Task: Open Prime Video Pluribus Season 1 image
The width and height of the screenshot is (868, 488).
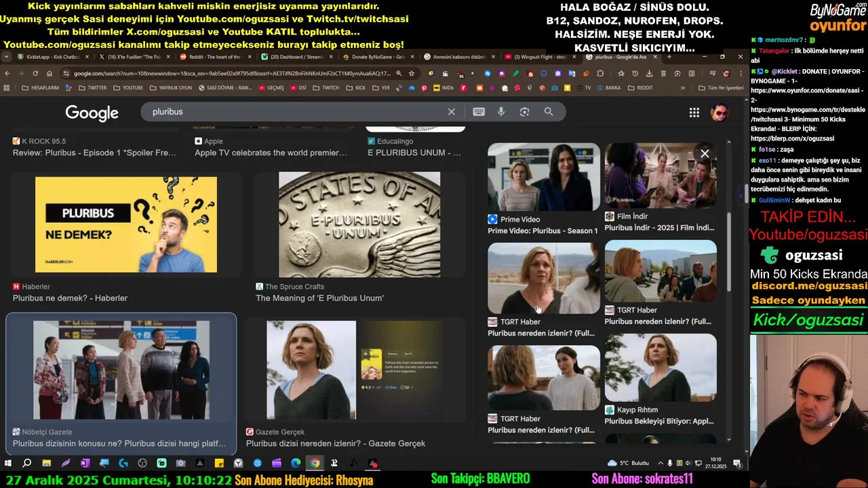Action: (544, 177)
